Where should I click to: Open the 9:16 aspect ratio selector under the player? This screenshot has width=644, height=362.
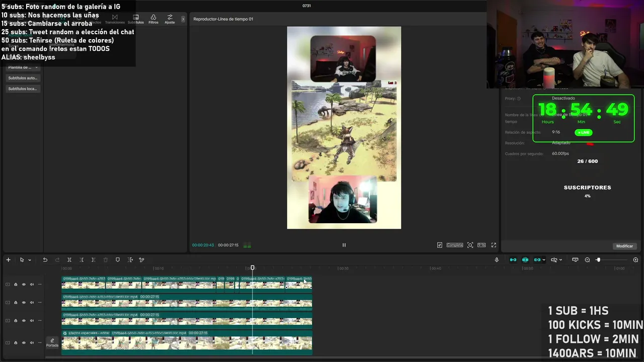point(481,245)
